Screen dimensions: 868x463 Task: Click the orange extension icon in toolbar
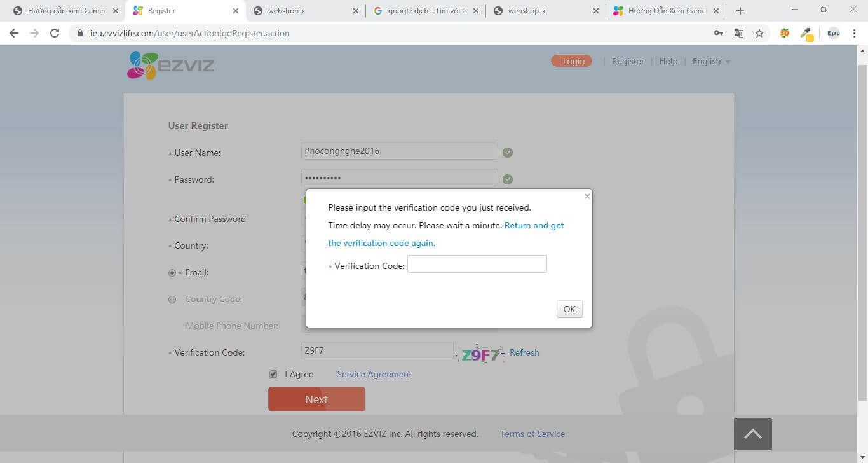pyautogui.click(x=785, y=33)
